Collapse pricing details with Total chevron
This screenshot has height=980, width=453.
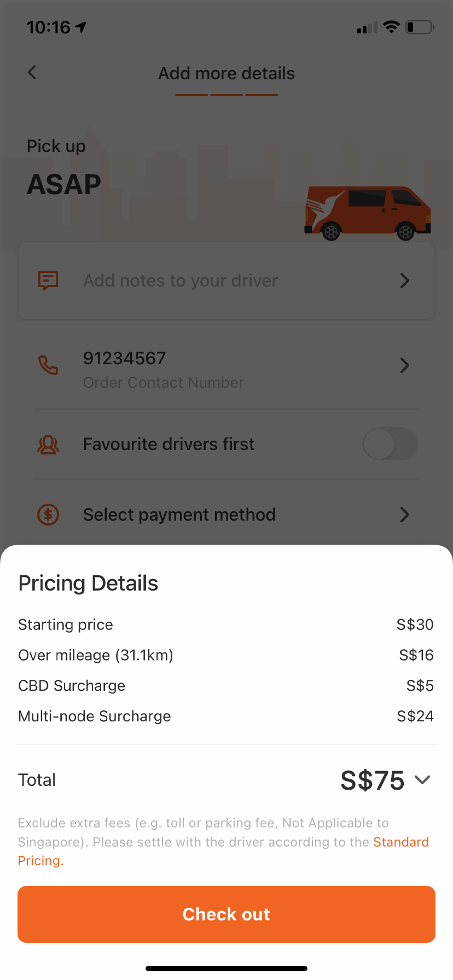click(x=422, y=780)
